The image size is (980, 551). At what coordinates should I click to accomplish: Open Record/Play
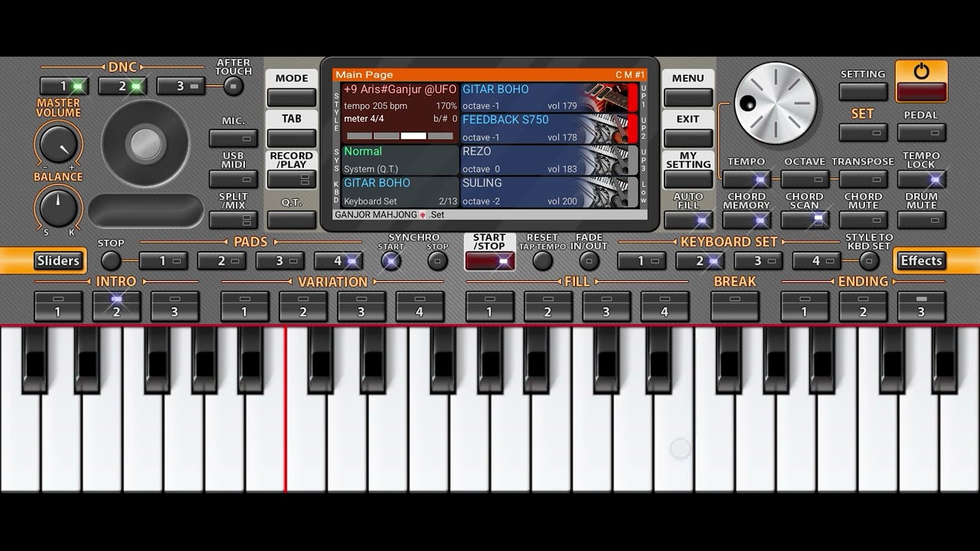(292, 180)
